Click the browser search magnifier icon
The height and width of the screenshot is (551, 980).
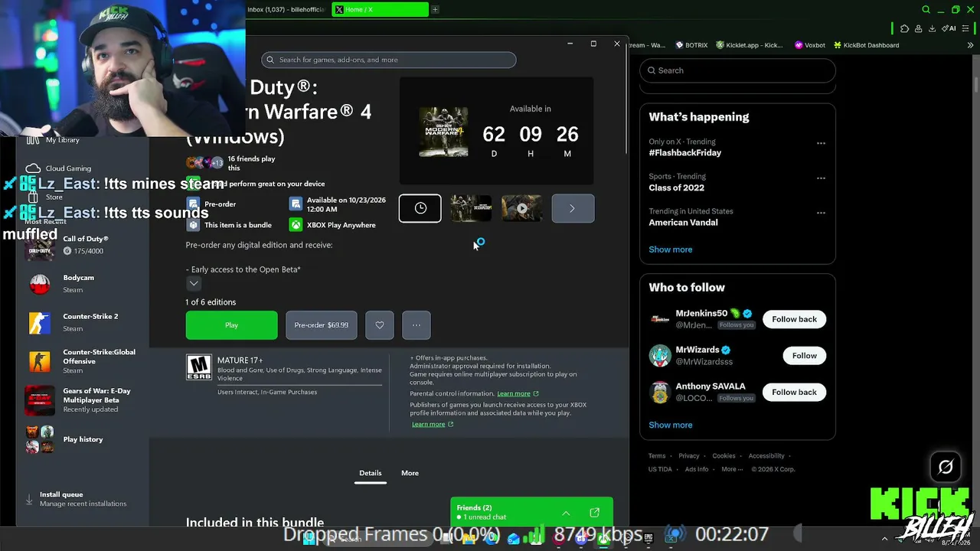pos(926,10)
